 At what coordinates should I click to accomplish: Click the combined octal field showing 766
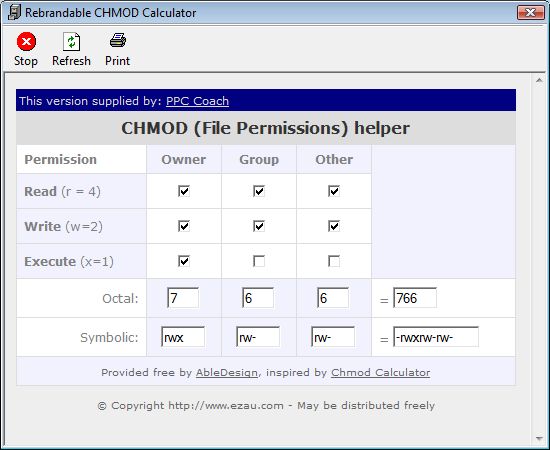point(415,298)
